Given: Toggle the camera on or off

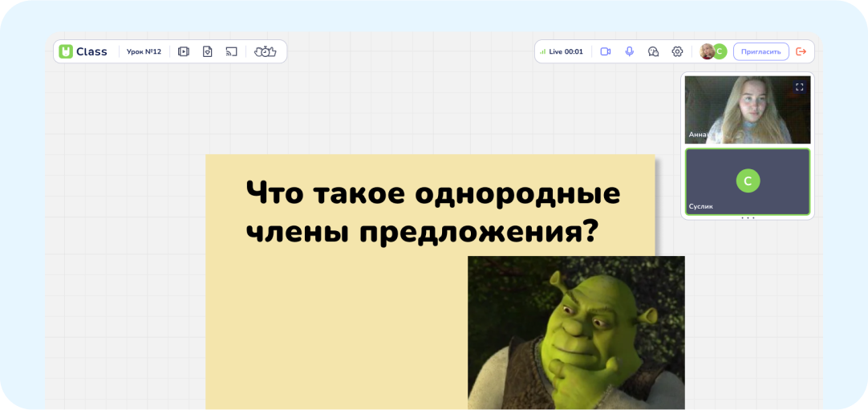Looking at the screenshot, I should pyautogui.click(x=605, y=51).
